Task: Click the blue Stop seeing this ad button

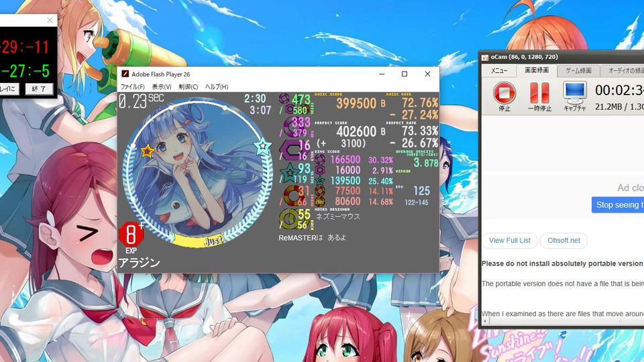Action: coord(618,205)
